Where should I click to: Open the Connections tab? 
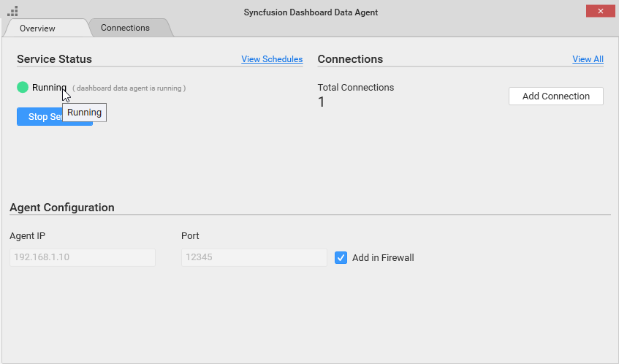[x=125, y=28]
